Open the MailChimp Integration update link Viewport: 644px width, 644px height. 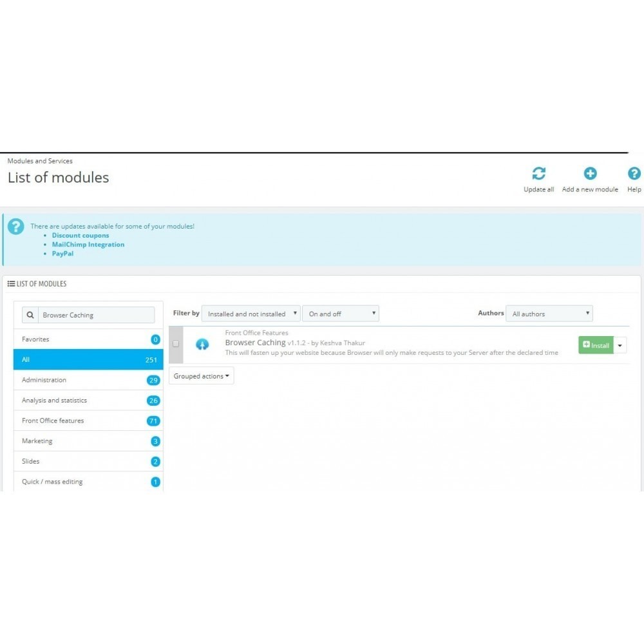click(88, 244)
